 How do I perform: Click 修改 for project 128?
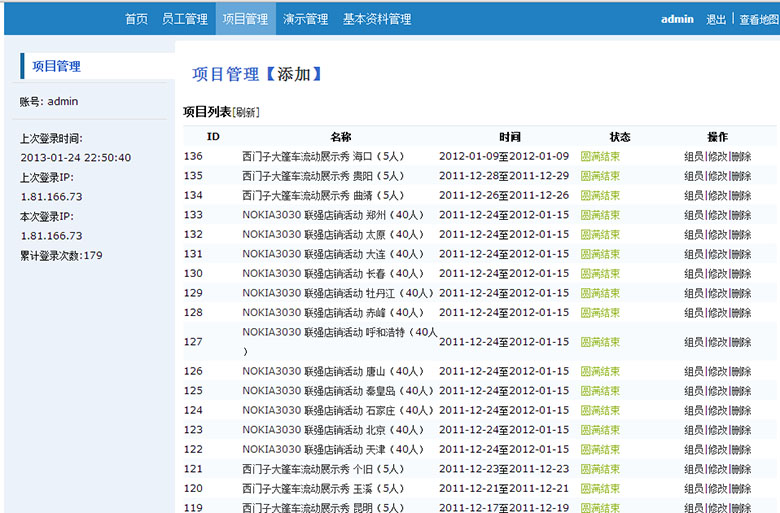pos(717,312)
